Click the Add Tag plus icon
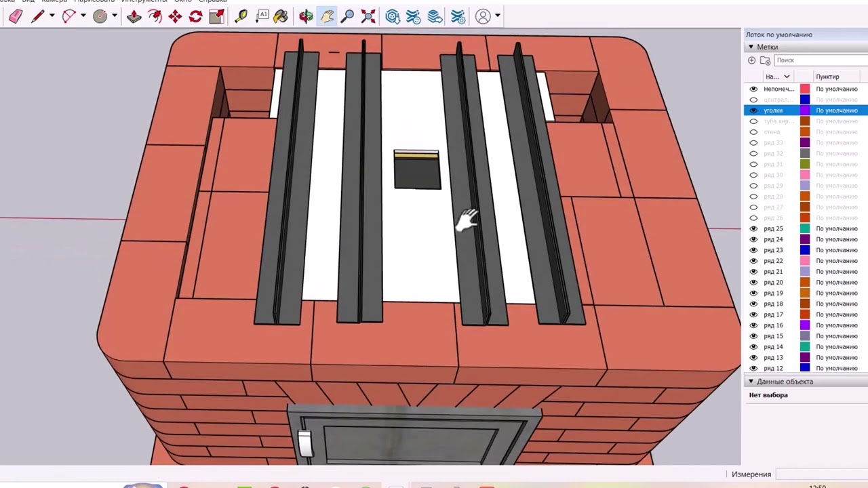Viewport: 868px width, 488px height. coord(751,61)
